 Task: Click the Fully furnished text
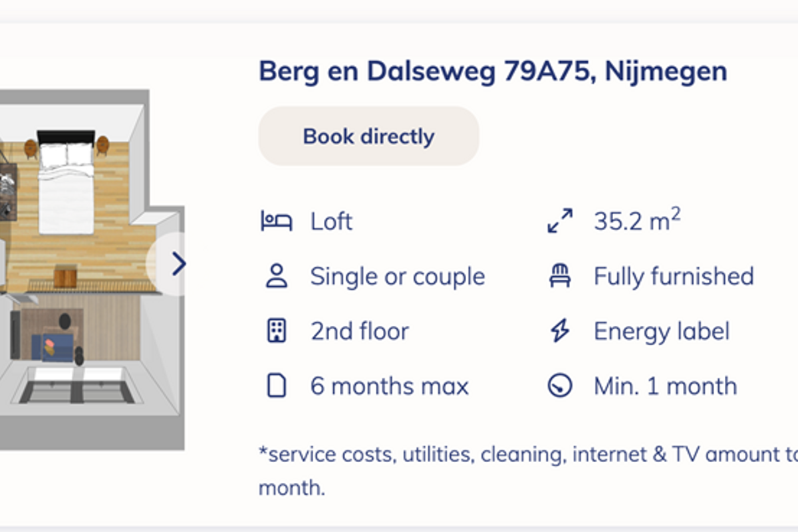[674, 276]
